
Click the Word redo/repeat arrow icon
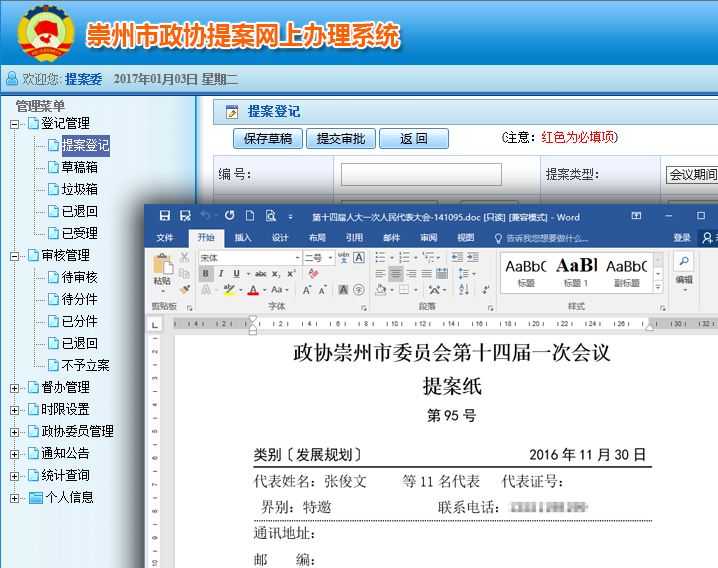[229, 216]
